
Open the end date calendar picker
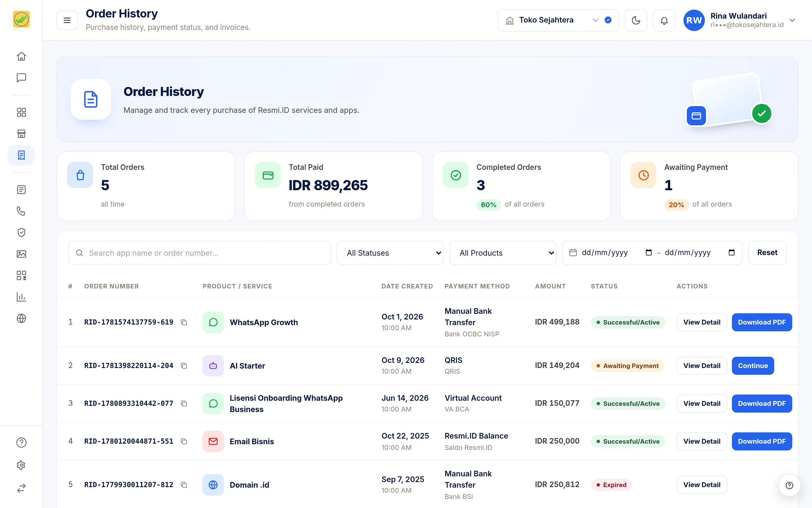click(x=731, y=252)
